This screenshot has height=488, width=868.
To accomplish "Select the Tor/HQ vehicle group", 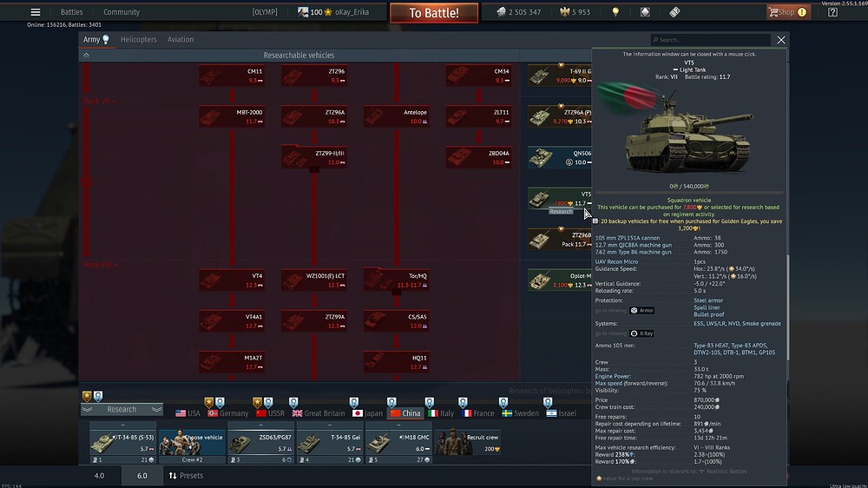I will pos(397,280).
